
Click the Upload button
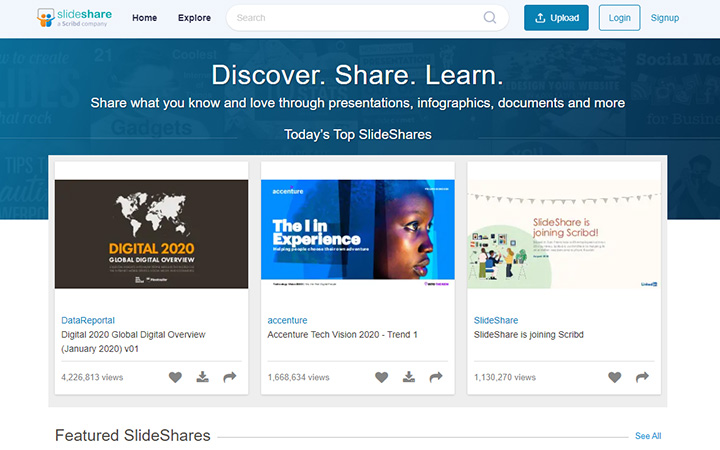point(556,18)
